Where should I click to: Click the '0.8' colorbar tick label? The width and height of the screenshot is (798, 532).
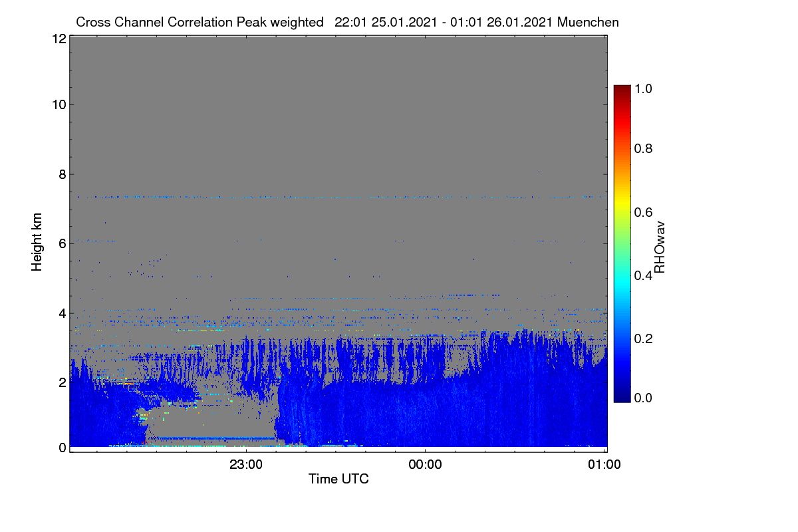(x=644, y=148)
